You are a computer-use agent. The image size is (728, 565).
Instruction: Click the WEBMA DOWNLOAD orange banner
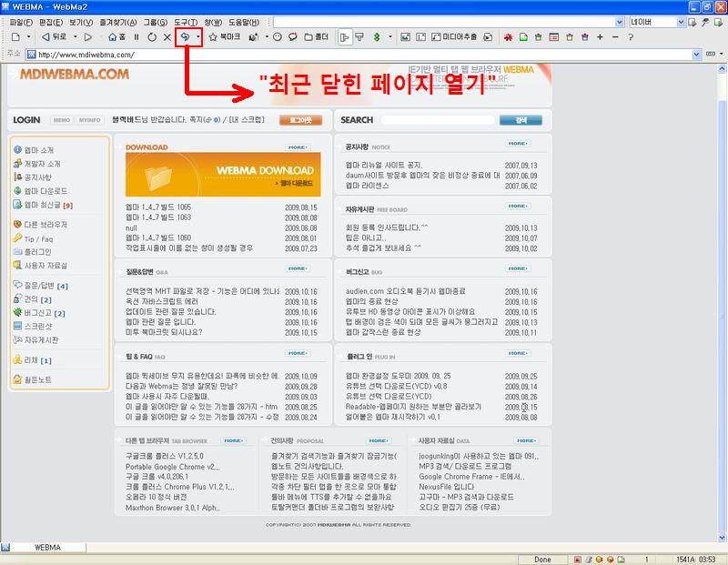click(223, 171)
